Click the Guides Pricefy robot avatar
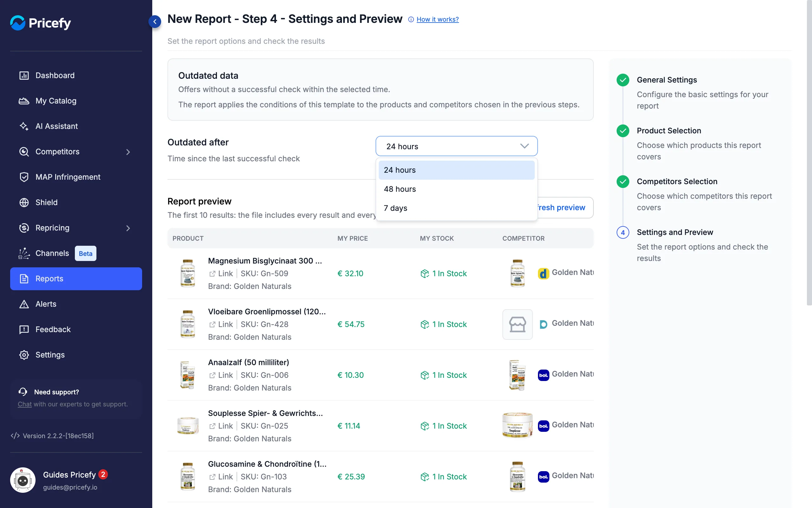The height and width of the screenshot is (508, 812). 23,480
